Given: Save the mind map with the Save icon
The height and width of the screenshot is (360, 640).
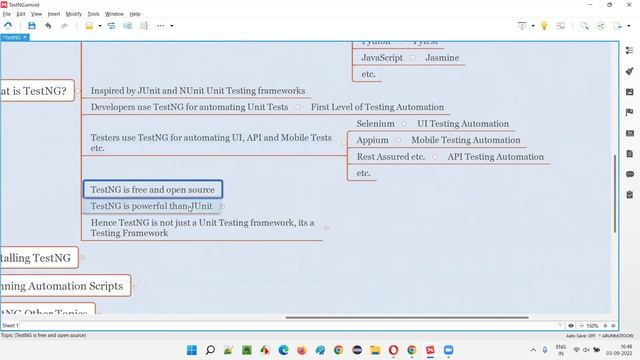Looking at the screenshot, I should click(32, 26).
